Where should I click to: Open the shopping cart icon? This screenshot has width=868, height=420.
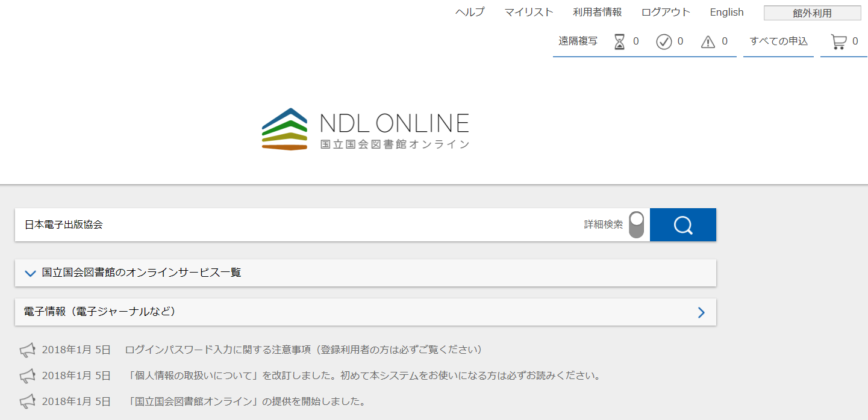pyautogui.click(x=838, y=42)
